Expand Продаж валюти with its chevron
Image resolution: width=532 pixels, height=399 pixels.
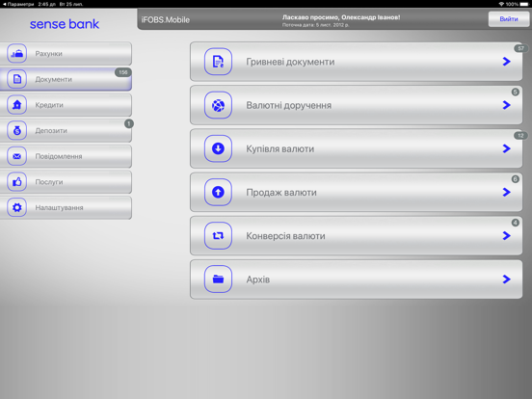(507, 192)
